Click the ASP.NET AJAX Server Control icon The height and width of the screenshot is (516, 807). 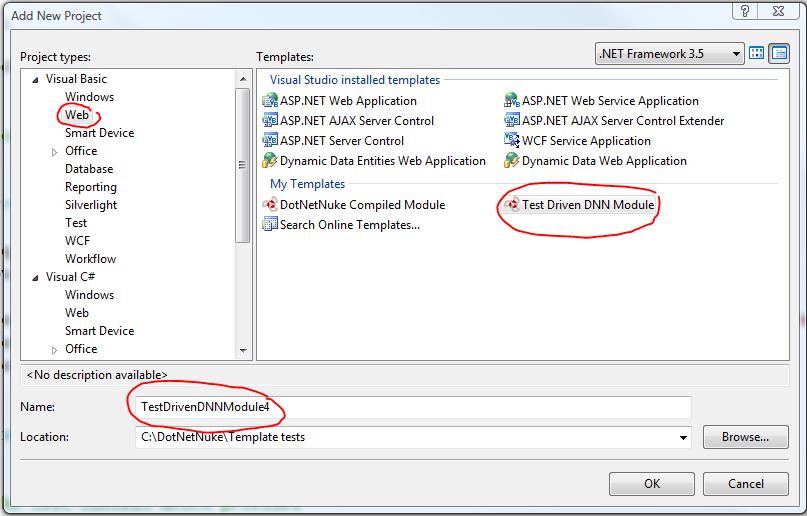pos(270,120)
